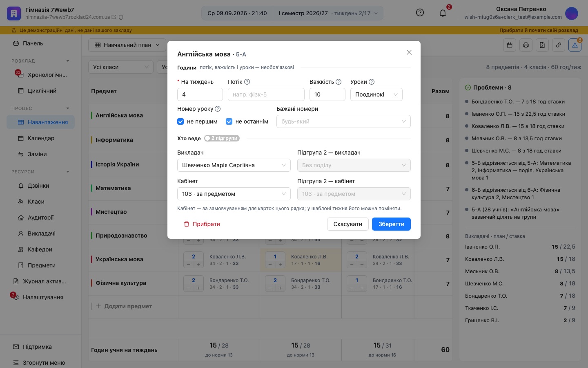Screen dimensions: 588x368
Task: Click Згорнути меню at sidebar bottom
Action: pyautogui.click(x=40, y=363)
